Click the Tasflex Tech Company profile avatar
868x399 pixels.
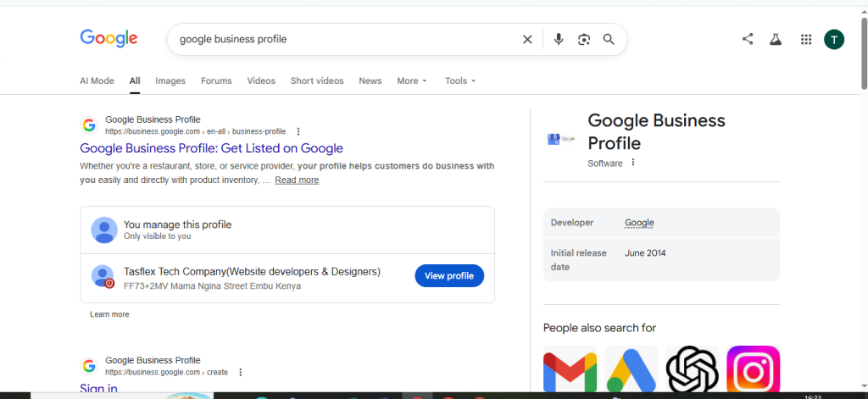(103, 276)
